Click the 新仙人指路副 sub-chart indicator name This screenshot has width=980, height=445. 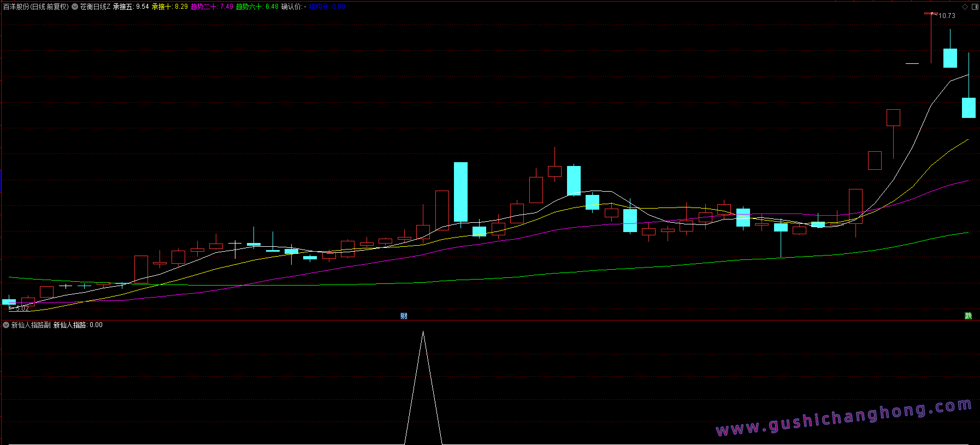coord(31,325)
